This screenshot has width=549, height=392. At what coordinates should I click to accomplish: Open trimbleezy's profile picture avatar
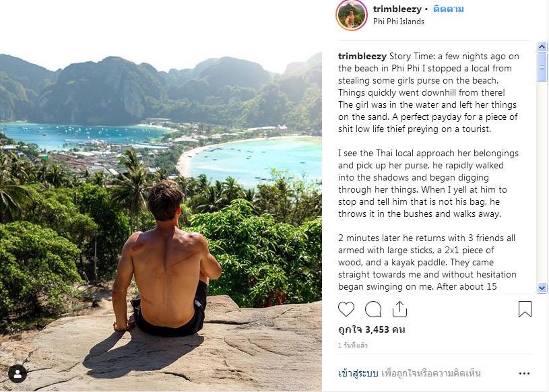(352, 15)
